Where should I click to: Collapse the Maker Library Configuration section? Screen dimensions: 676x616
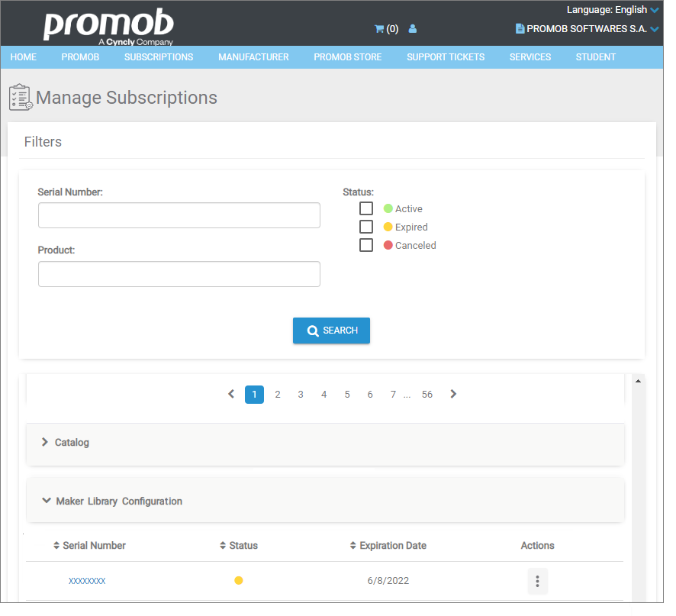coord(325,501)
